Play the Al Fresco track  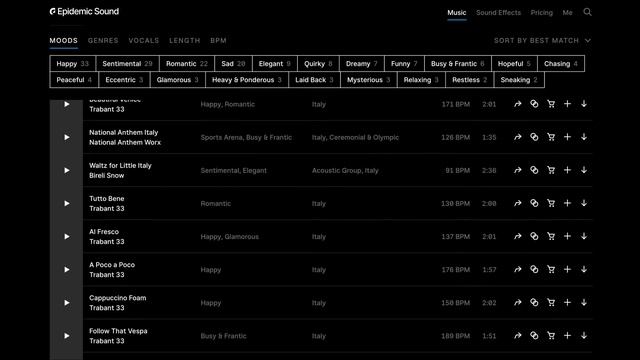(67, 236)
